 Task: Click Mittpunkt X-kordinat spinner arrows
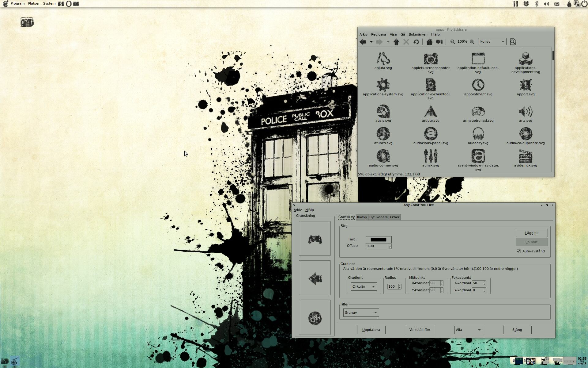tap(442, 283)
